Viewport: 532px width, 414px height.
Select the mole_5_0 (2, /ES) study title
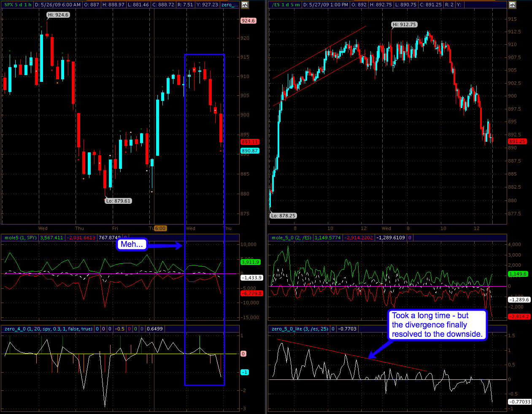coord(291,238)
